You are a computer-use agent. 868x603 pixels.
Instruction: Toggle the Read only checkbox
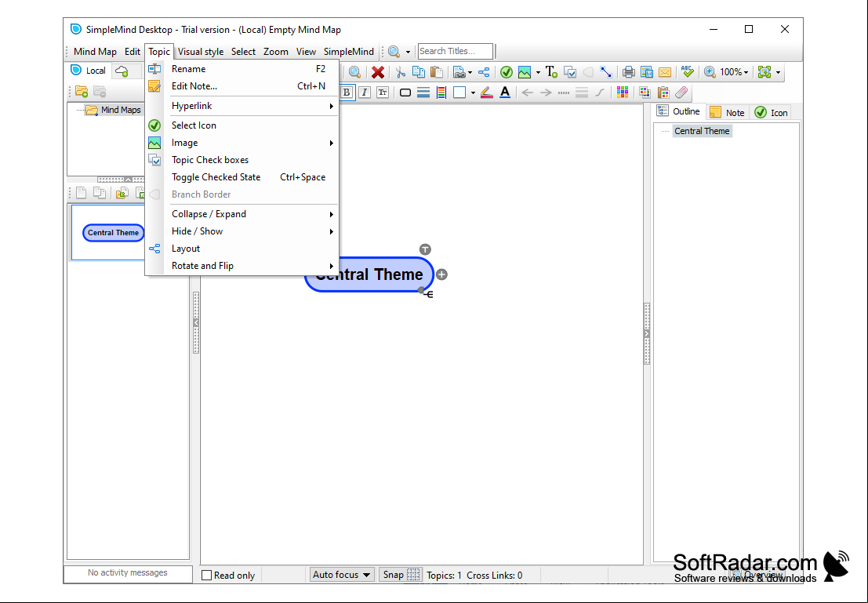(207, 576)
